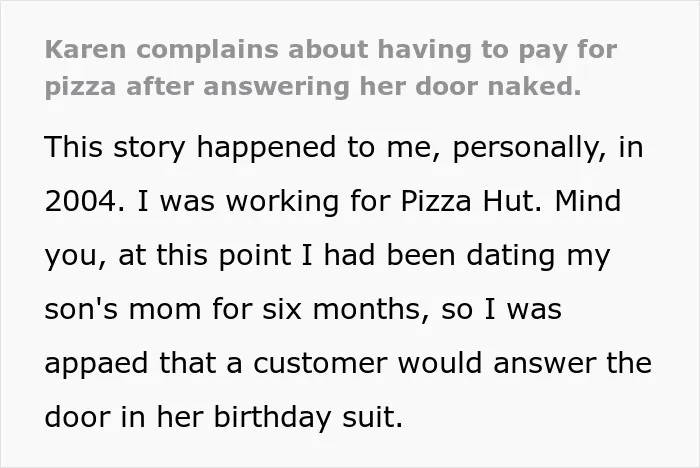Click the misspelled word "appaed"

pos(96,364)
